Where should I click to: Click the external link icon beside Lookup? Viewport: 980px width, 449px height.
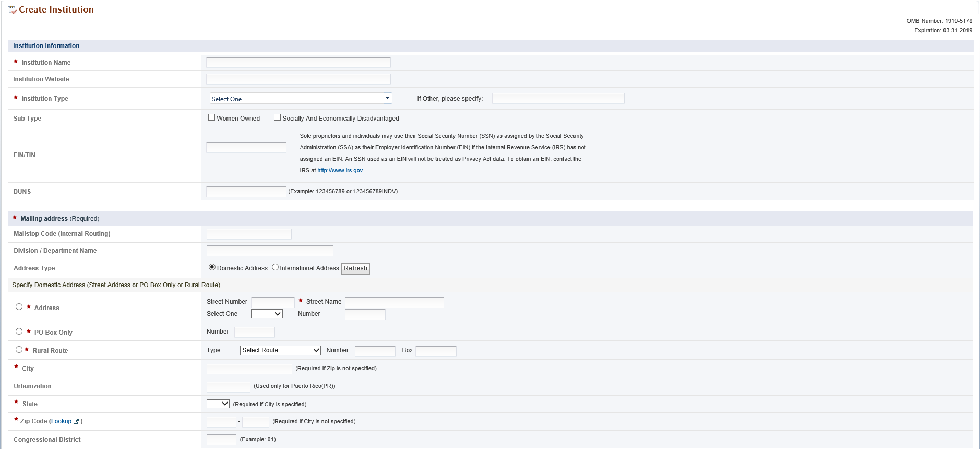[x=76, y=422]
